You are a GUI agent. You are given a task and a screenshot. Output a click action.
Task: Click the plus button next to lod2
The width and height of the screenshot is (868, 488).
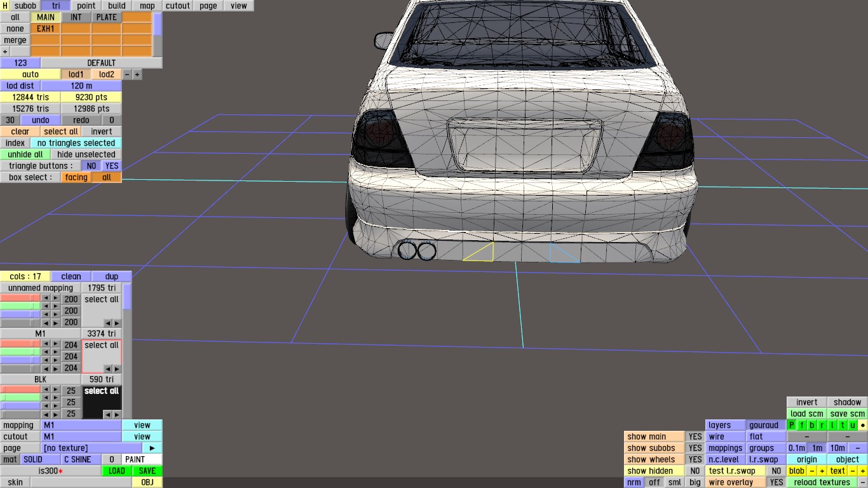point(137,74)
